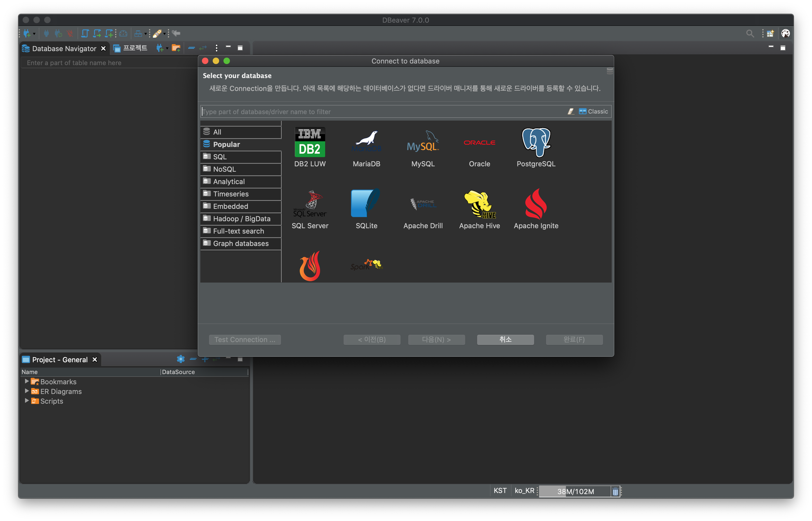This screenshot has height=521, width=812.
Task: Click the create folder icon in Database Navigator
Action: coord(176,48)
